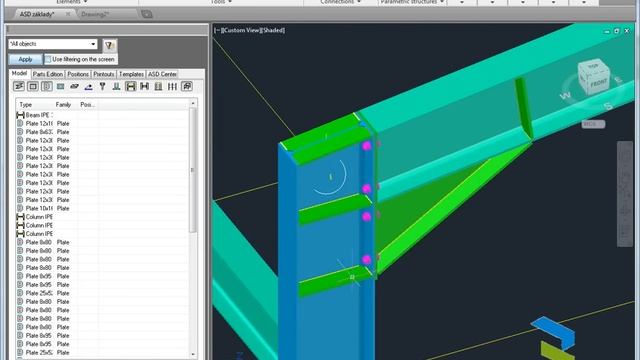Toggle the last boxed toolbar icon in the row

[x=187, y=86]
